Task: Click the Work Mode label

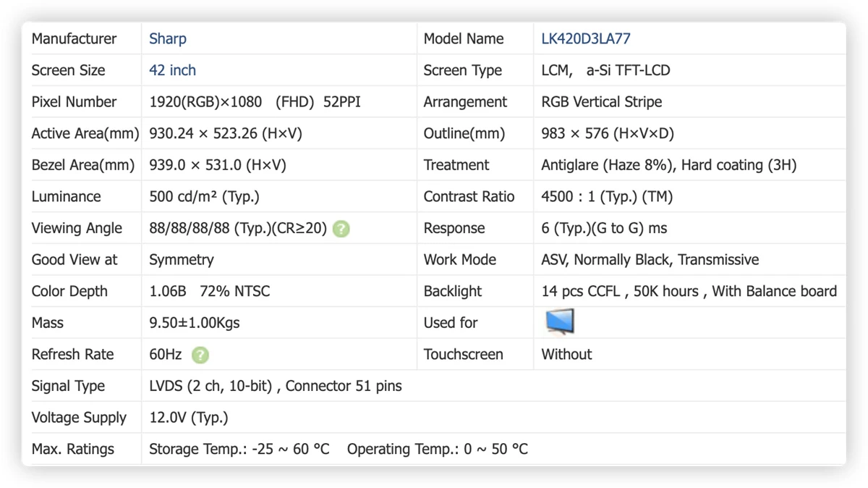Action: point(460,260)
